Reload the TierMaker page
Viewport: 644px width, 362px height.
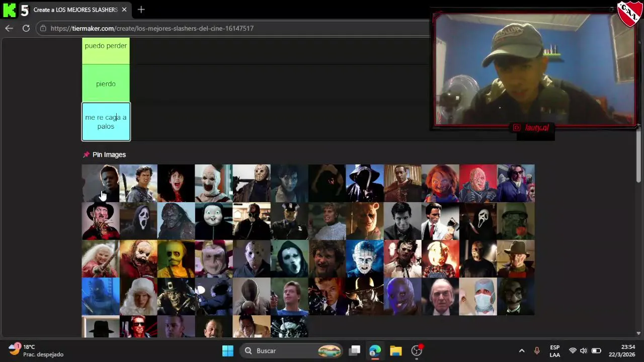click(x=26, y=28)
